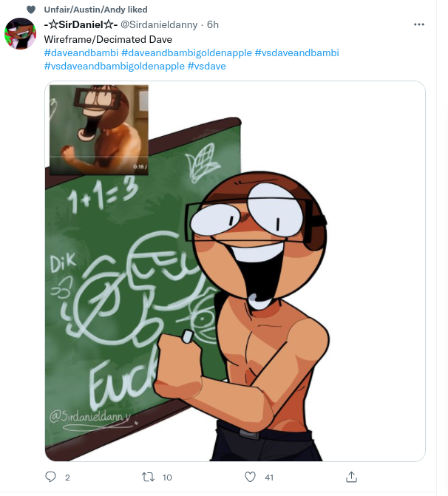Screen dimensions: 448x496
Task: Click the Wireframe/Decimated Dave tweet text
Action: 108,39
